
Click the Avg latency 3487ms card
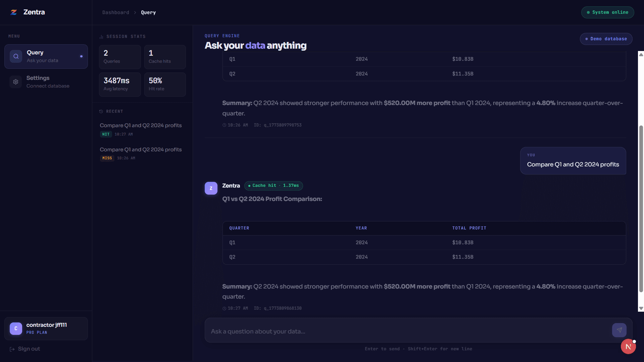click(x=120, y=85)
